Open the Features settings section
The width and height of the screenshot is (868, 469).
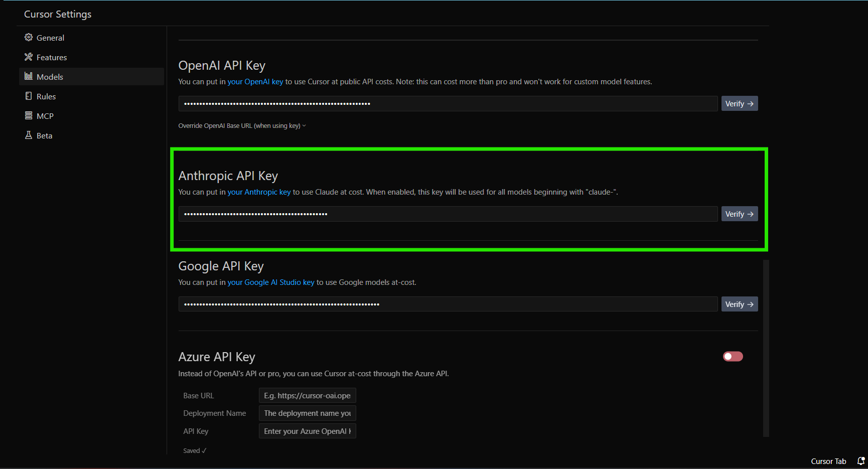[x=92, y=57]
